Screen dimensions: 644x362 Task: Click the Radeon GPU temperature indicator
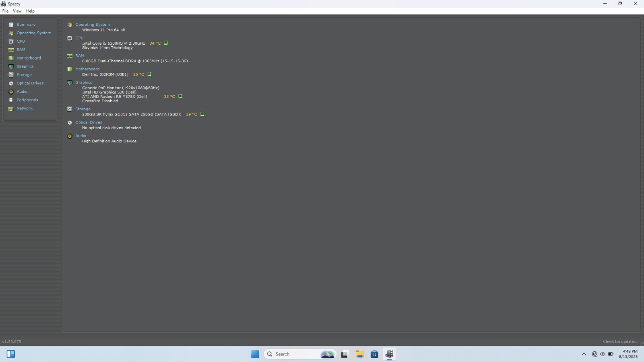coord(180,96)
